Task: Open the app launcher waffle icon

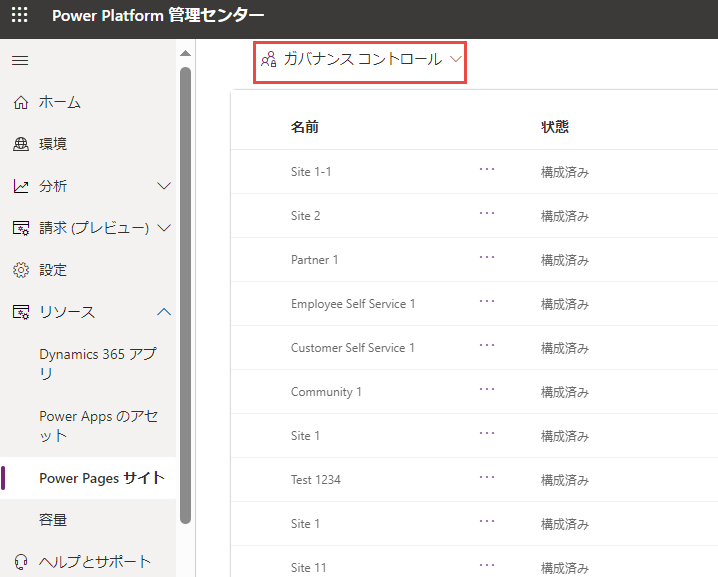Action: point(19,15)
